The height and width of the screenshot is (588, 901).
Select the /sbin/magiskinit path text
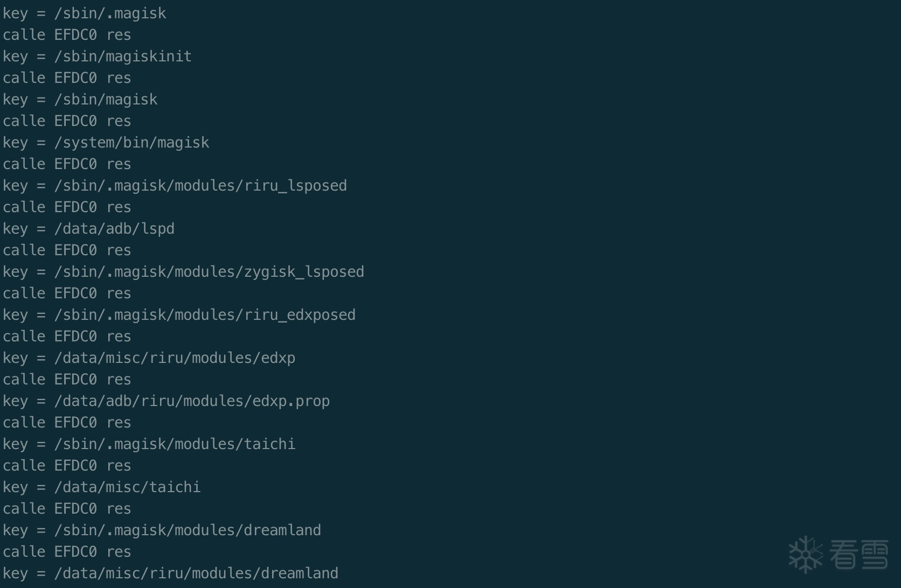point(123,57)
